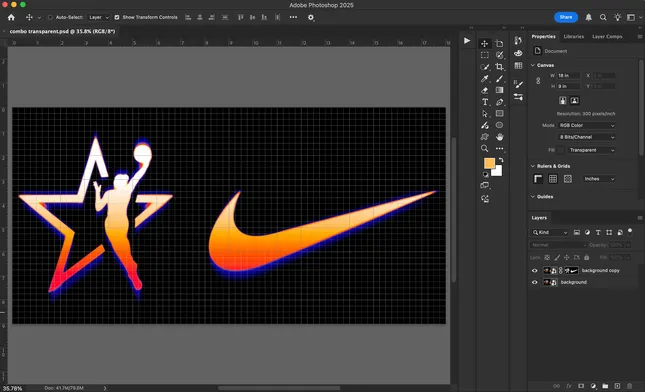This screenshot has width=645, height=392.
Task: Hide the background copy layer
Action: pos(535,271)
